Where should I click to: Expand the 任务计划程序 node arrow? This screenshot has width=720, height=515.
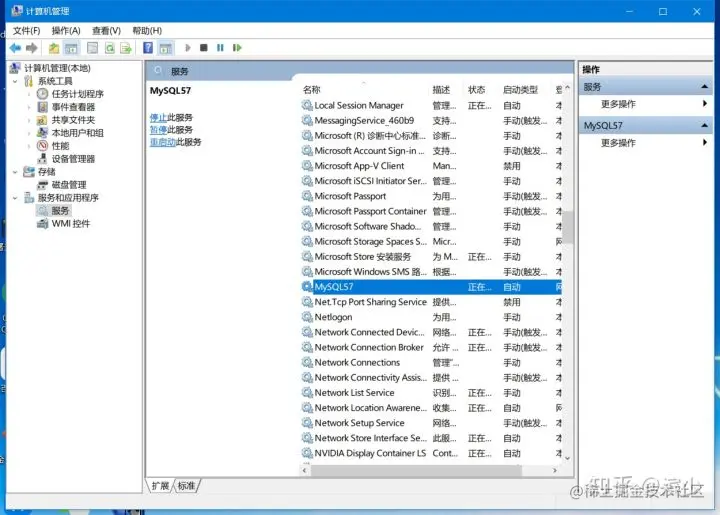[29, 94]
